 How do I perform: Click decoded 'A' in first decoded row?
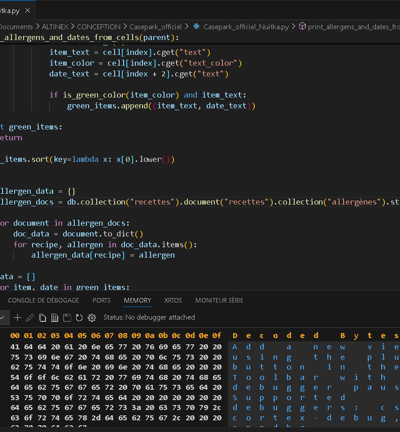pyautogui.click(x=235, y=347)
